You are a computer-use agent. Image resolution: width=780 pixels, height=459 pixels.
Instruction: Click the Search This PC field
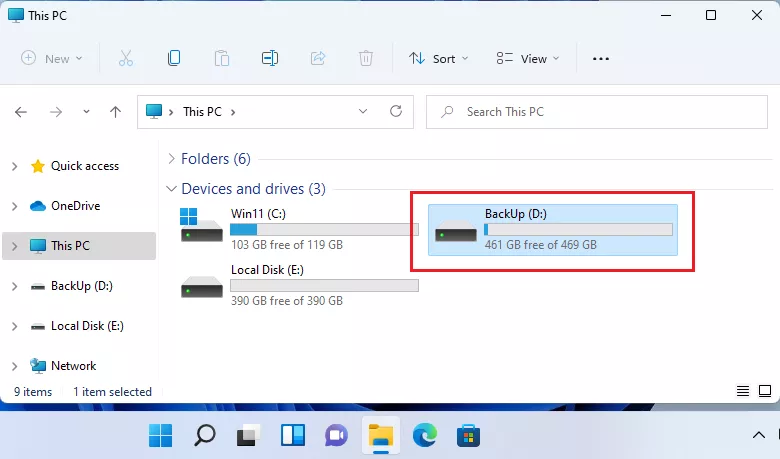pos(596,112)
